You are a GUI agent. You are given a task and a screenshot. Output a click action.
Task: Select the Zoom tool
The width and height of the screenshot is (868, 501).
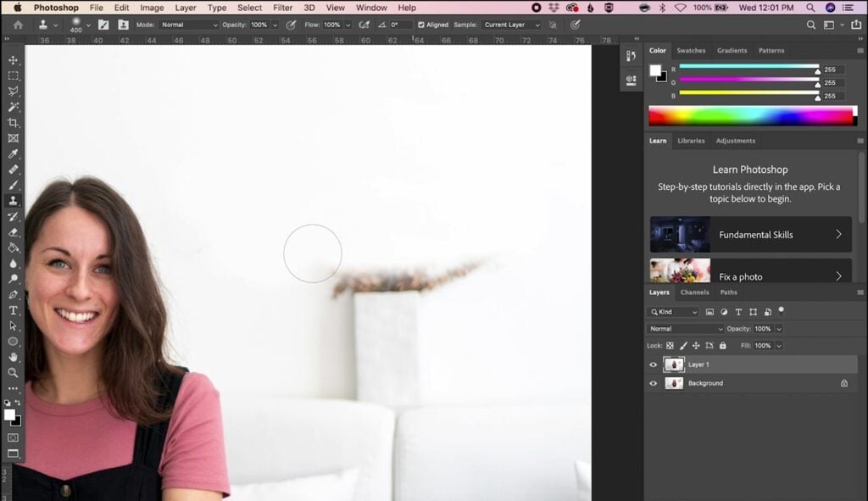pos(13,372)
